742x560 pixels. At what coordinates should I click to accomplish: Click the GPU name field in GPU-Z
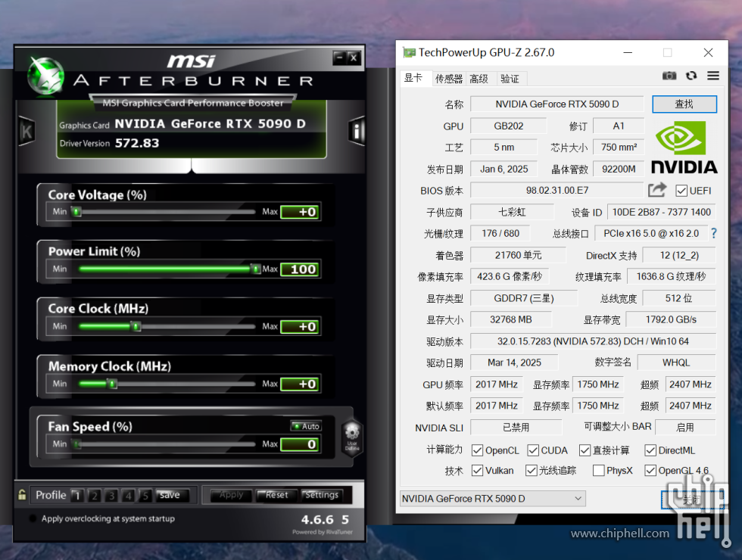click(557, 104)
